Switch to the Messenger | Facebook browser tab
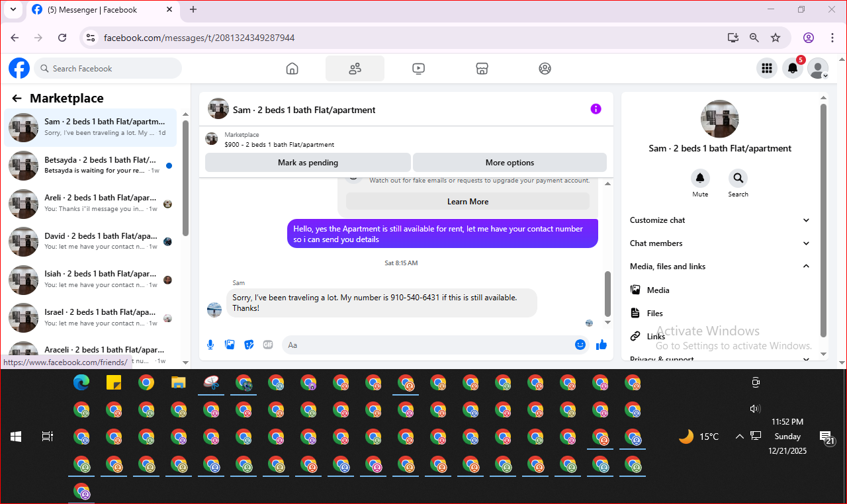The height and width of the screenshot is (504, 847). [102, 10]
